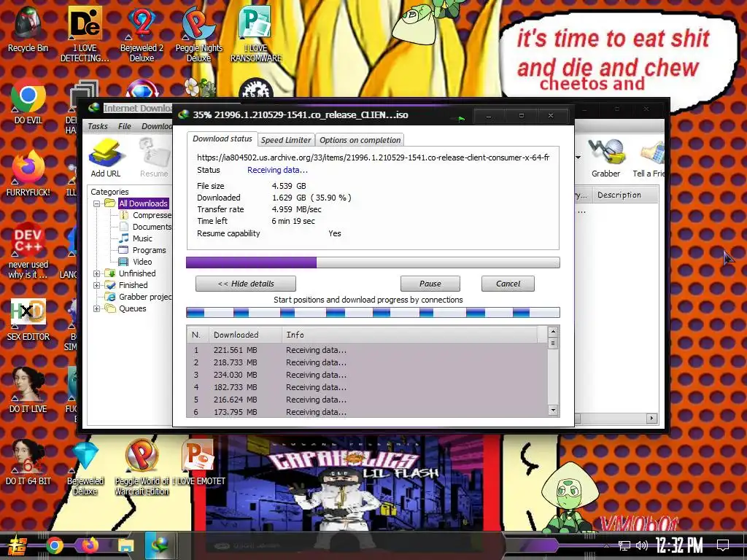Open File Explorer from the taskbar

[x=125, y=545]
